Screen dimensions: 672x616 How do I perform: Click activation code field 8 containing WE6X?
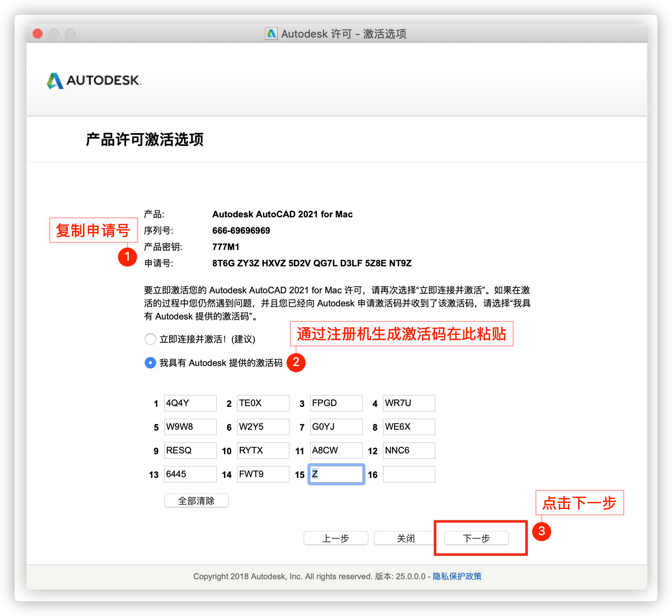click(409, 427)
